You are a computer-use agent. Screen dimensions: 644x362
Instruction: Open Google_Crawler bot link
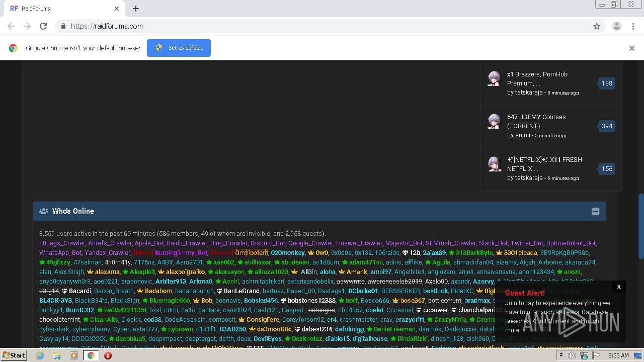(x=310, y=243)
